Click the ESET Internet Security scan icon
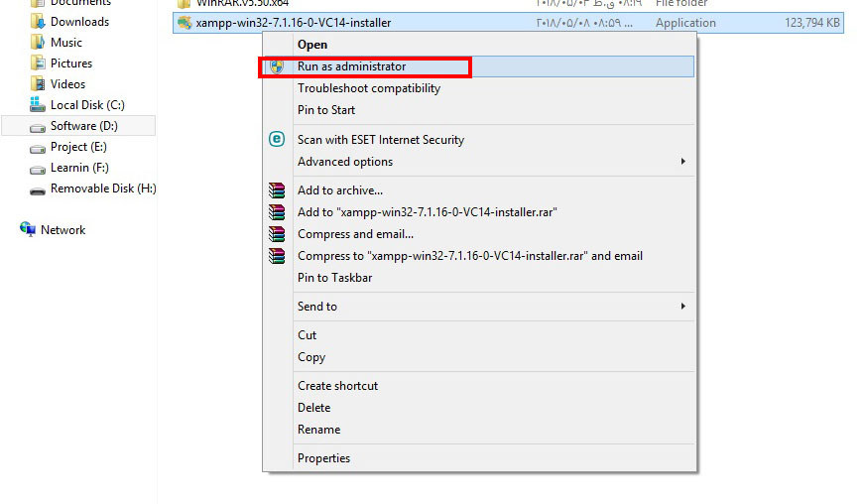Viewport: 865px width, 504px height. click(x=278, y=140)
